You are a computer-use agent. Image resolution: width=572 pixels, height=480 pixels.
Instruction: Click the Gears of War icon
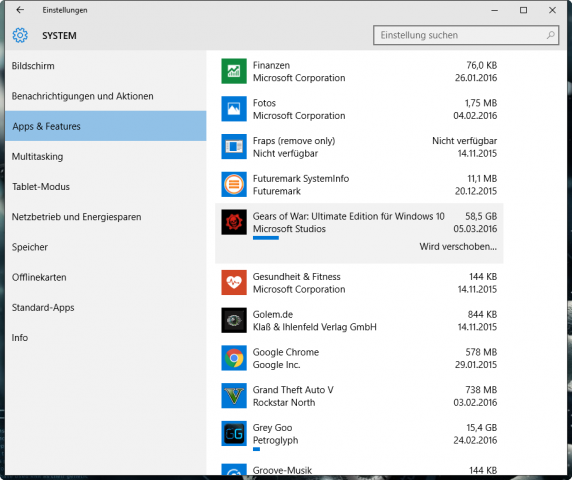[234, 222]
